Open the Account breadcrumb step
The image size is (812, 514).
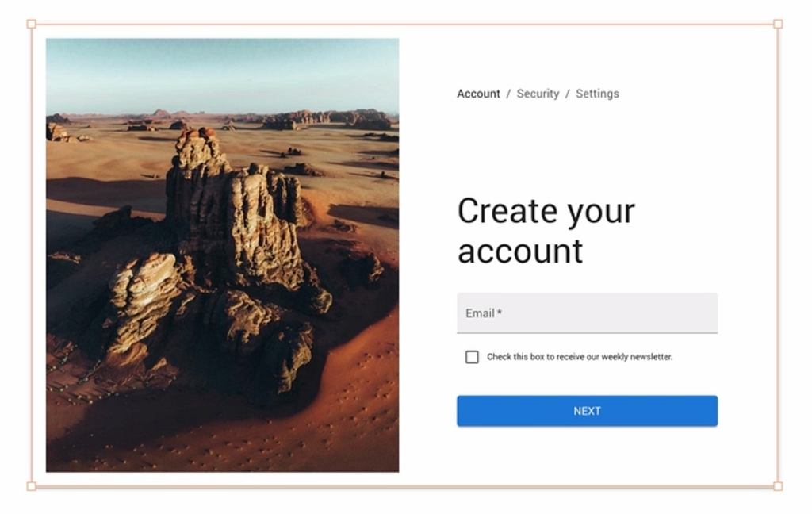[478, 94]
